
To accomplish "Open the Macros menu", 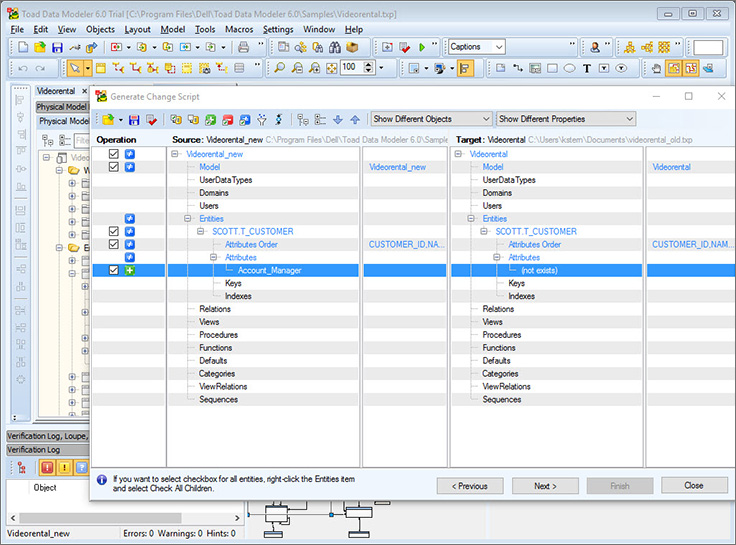I will pyautogui.click(x=239, y=29).
